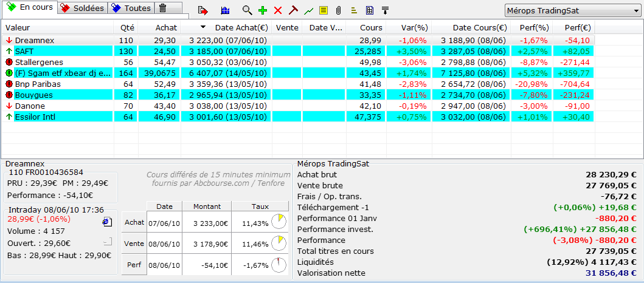Click the red down arrow beside Dreamnex
This screenshot has width=644, height=283.
click(9, 41)
